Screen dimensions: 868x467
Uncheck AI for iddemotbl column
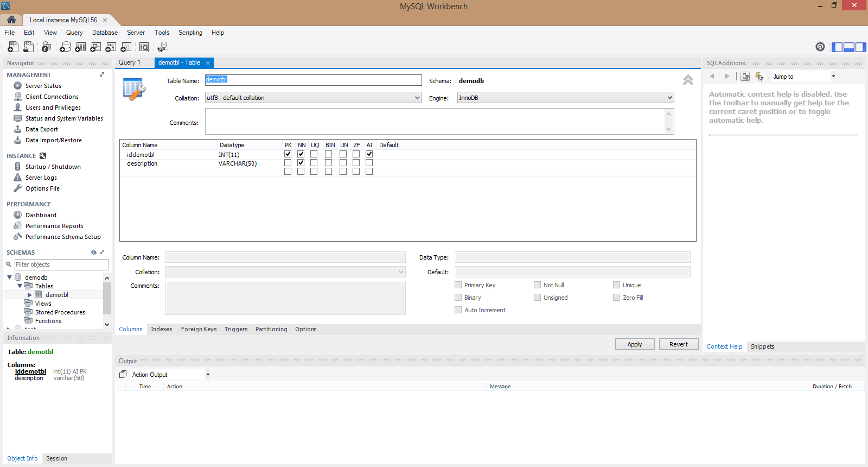click(369, 154)
